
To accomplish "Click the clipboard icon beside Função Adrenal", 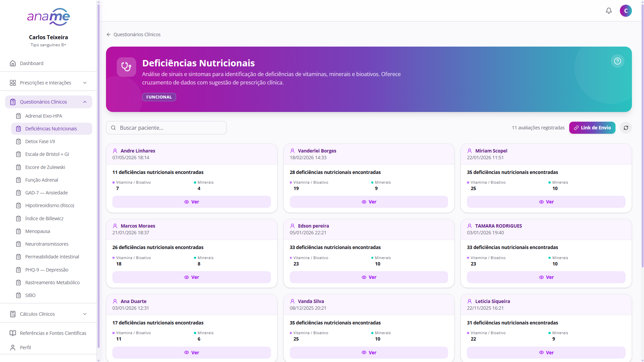I will pos(18,180).
